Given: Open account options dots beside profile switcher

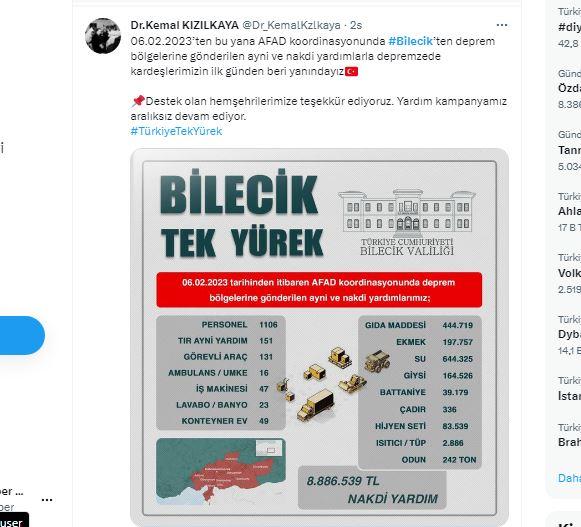Looking at the screenshot, I should [x=47, y=500].
